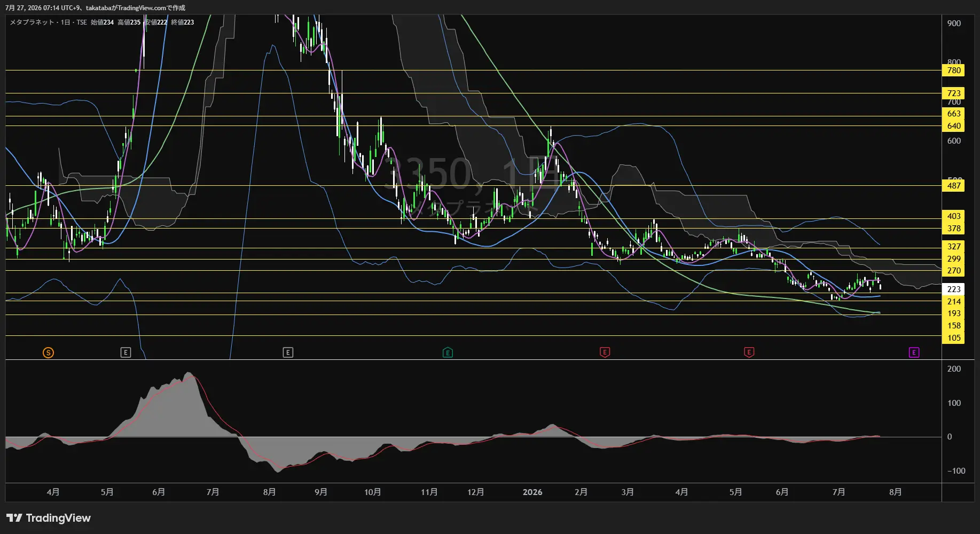Click the current price 223 label
Viewport: 980px width, 534px height.
[953, 289]
